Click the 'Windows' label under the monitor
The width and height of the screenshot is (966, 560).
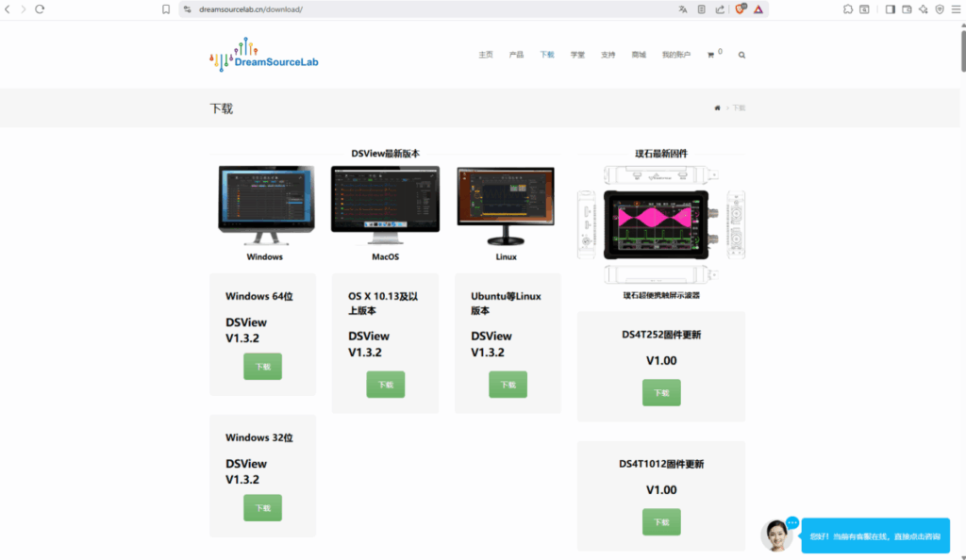click(265, 256)
